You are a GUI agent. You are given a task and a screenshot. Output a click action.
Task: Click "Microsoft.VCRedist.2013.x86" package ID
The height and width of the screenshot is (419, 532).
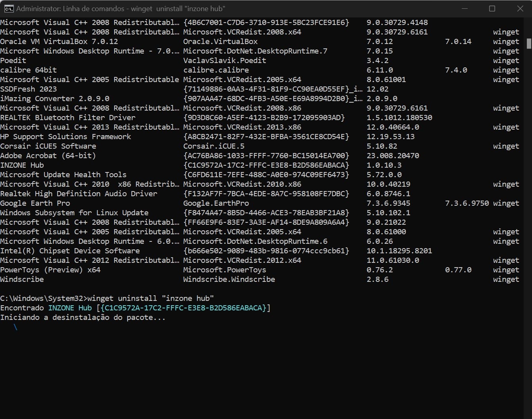242,127
